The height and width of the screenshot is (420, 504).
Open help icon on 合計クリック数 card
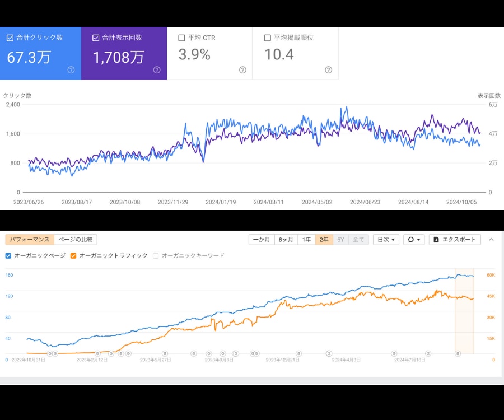click(71, 70)
